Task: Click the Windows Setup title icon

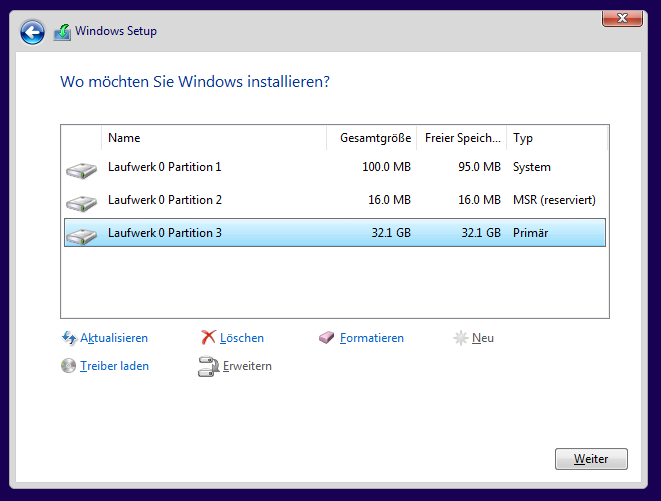Action: [x=62, y=32]
